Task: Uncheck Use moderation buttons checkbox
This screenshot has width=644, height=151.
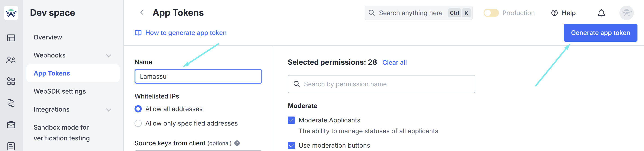Action: tap(291, 146)
